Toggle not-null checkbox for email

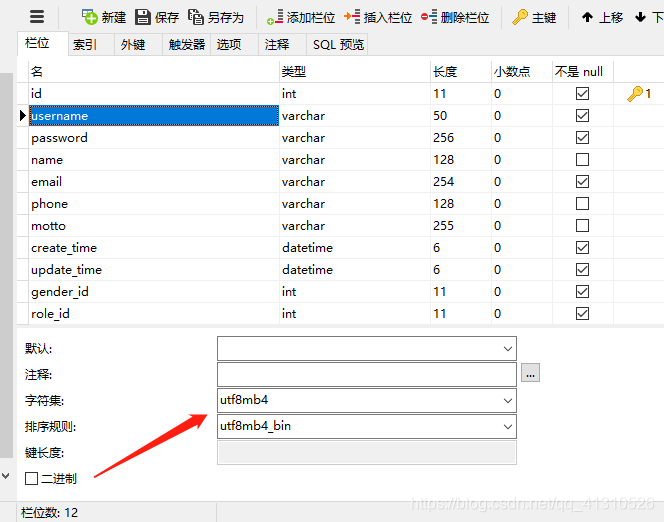click(x=582, y=182)
